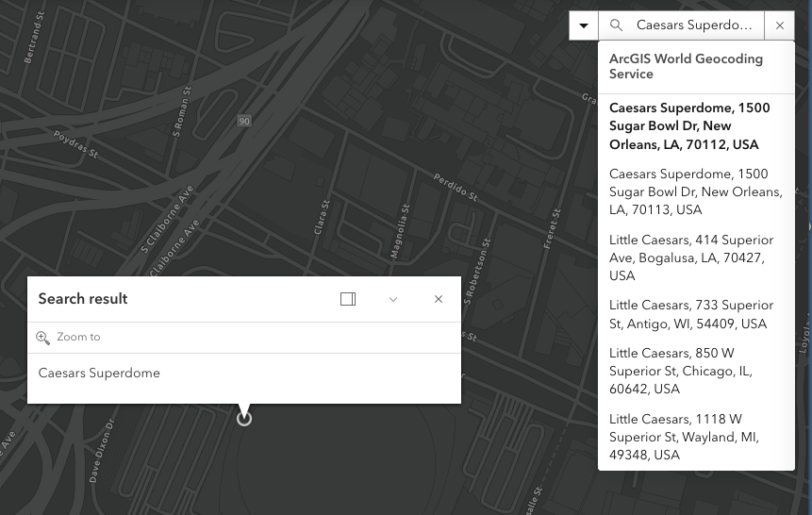The image size is (812, 515).
Task: Dock the Search result popup
Action: click(x=348, y=299)
